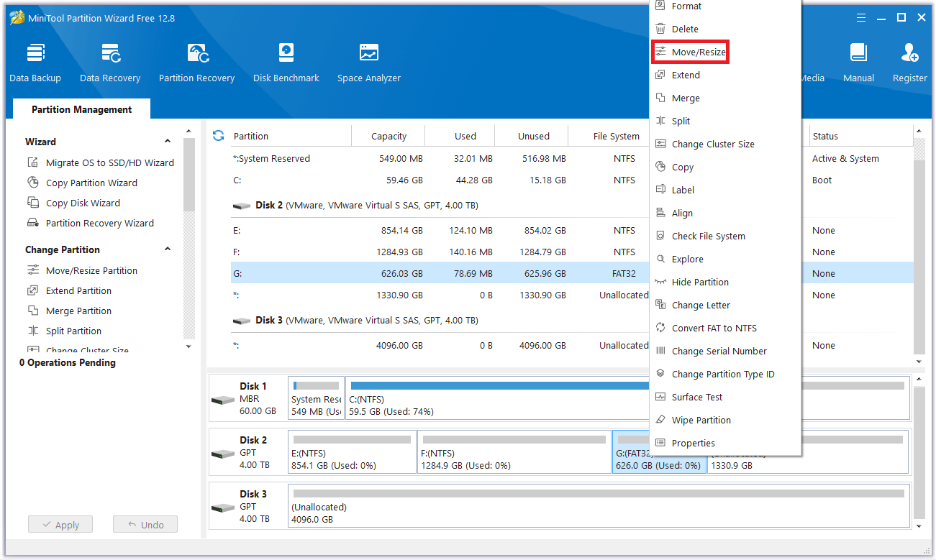Choose Convert FAT to NTFS

pos(725,328)
